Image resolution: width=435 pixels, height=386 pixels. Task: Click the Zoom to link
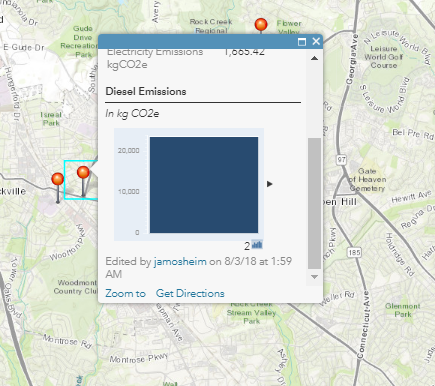[125, 293]
